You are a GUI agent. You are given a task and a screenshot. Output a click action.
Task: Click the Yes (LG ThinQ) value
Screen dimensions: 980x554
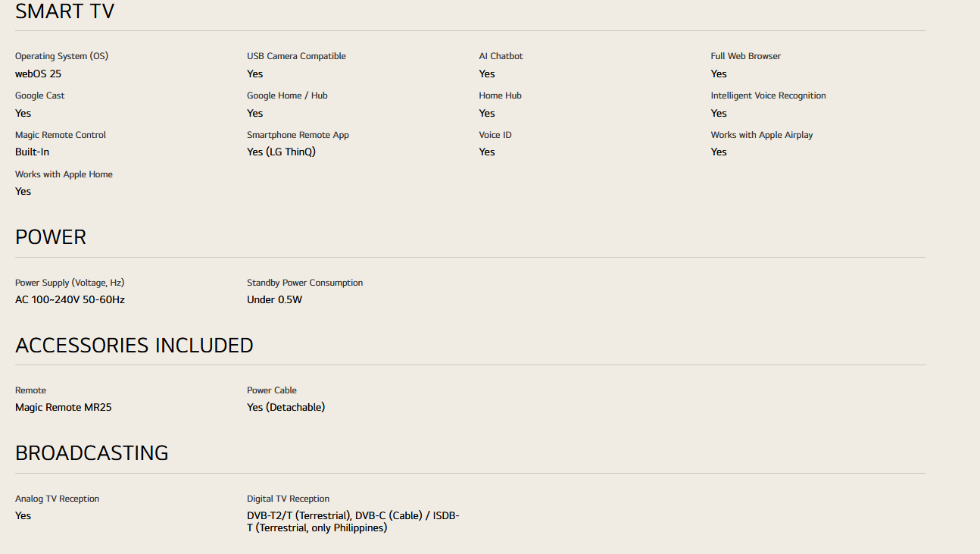point(281,152)
